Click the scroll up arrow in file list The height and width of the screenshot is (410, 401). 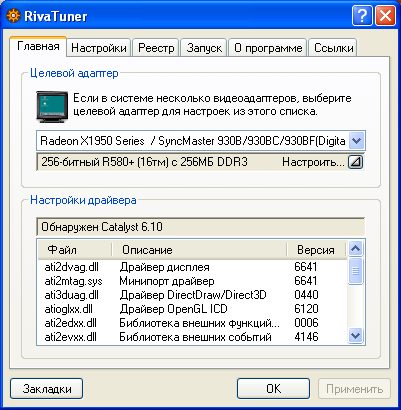click(x=356, y=248)
